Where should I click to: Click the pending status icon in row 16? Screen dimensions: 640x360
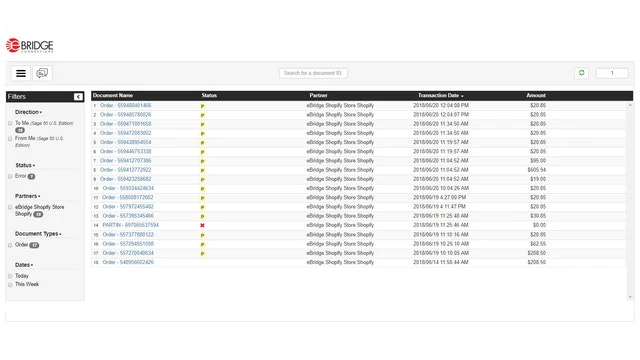tap(202, 244)
